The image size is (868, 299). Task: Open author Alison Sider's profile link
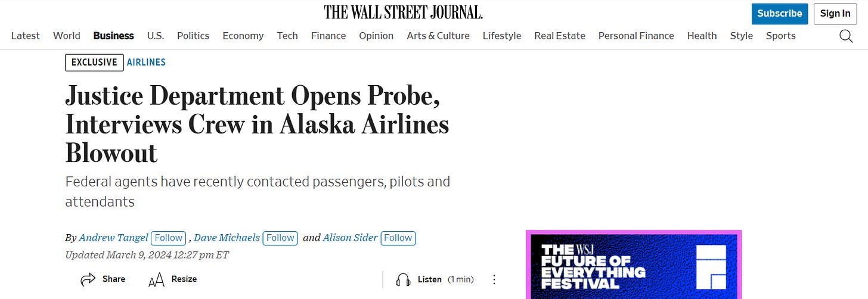tap(350, 238)
